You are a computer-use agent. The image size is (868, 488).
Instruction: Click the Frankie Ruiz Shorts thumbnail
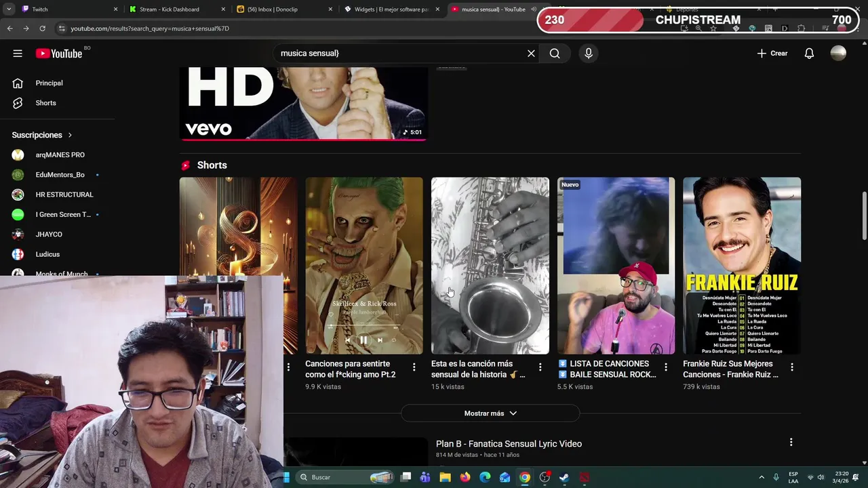tap(742, 266)
